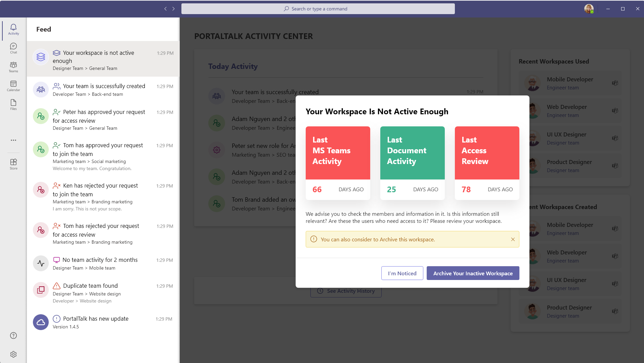Open the Activity bell in sidebar
The height and width of the screenshot is (363, 644).
coord(13,29)
